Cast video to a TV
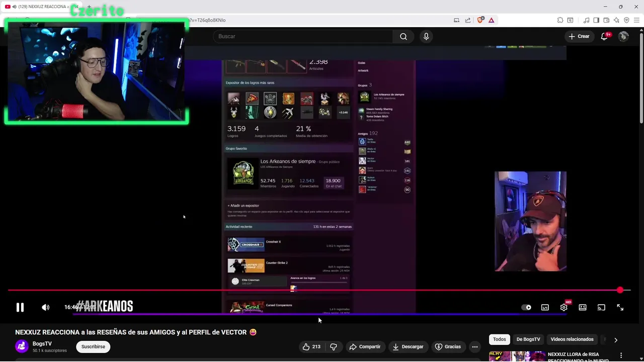This screenshot has width=644, height=362. click(x=601, y=307)
